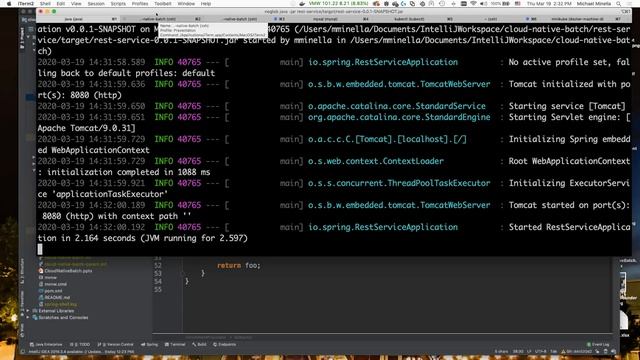
Task: Click the Tab indent status widget
Action: (553, 351)
